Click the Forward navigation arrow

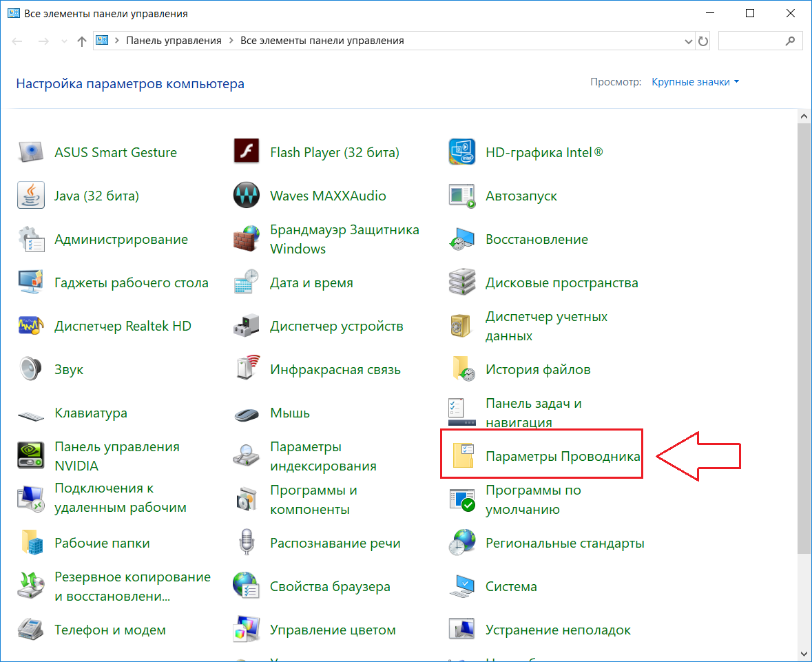point(43,41)
